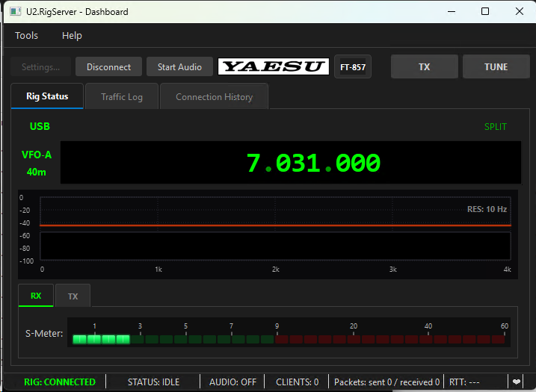
Task: Click the USB mode label
Action: coord(40,126)
